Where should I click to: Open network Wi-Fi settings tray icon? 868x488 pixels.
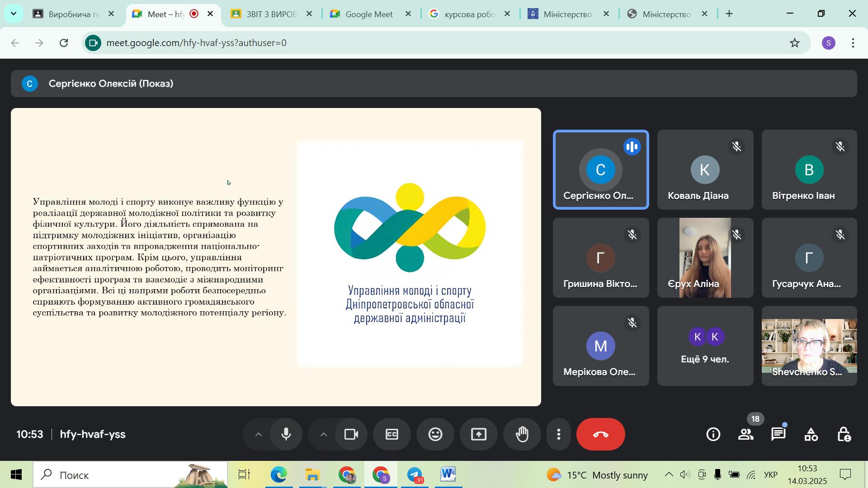tap(751, 475)
